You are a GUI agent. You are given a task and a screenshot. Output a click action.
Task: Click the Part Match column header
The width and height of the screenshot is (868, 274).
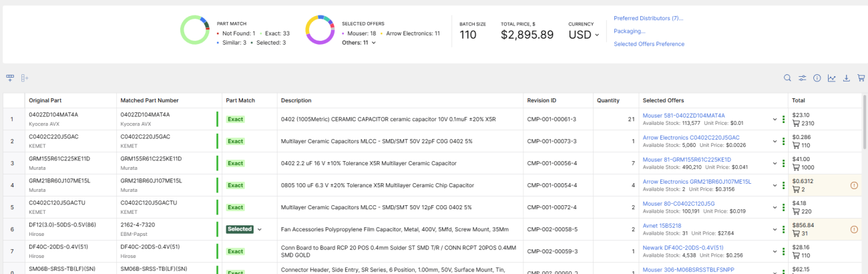(241, 100)
